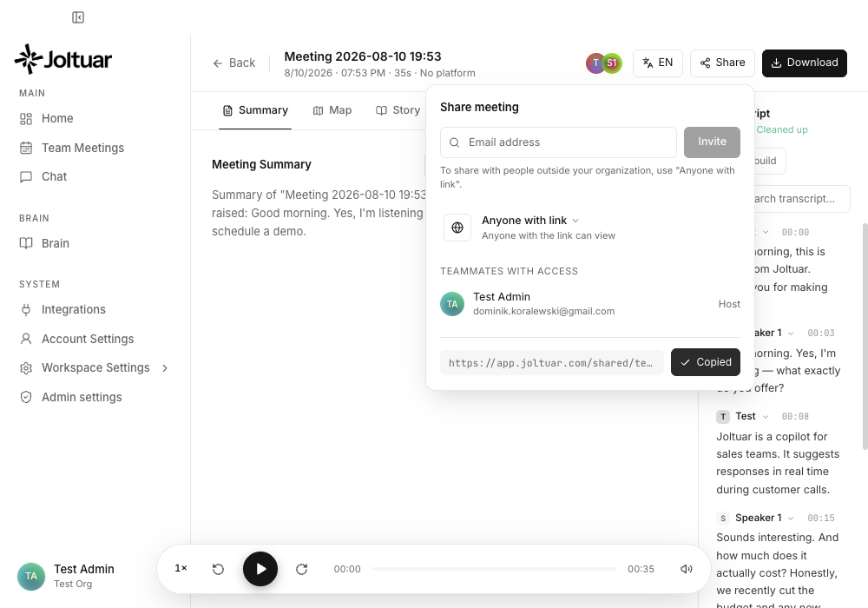Click the Team Meetings calendar icon

point(26,148)
